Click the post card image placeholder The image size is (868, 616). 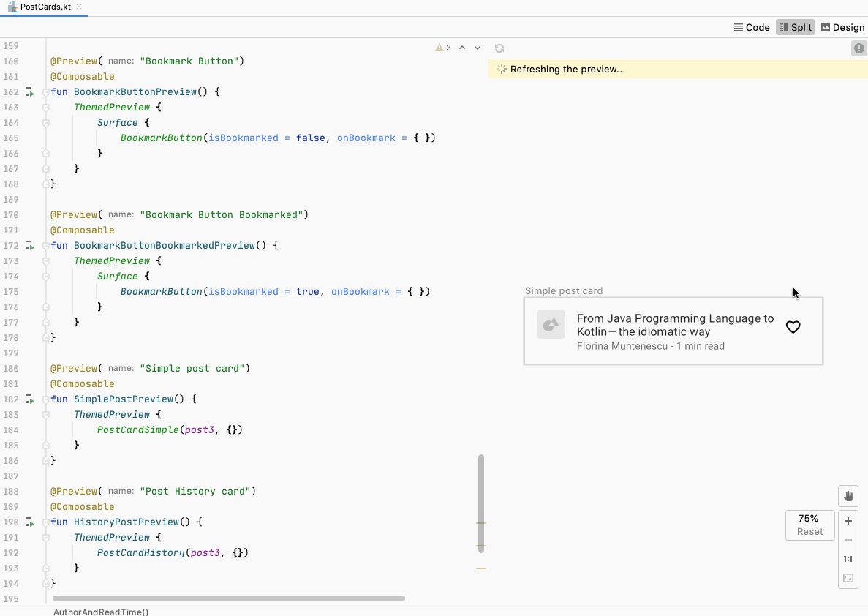pos(551,324)
